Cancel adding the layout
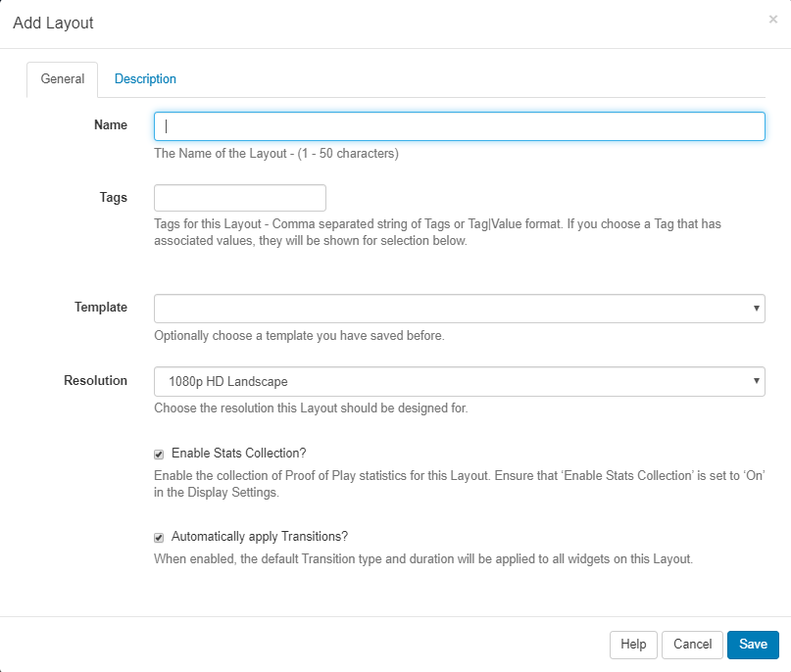 click(692, 645)
